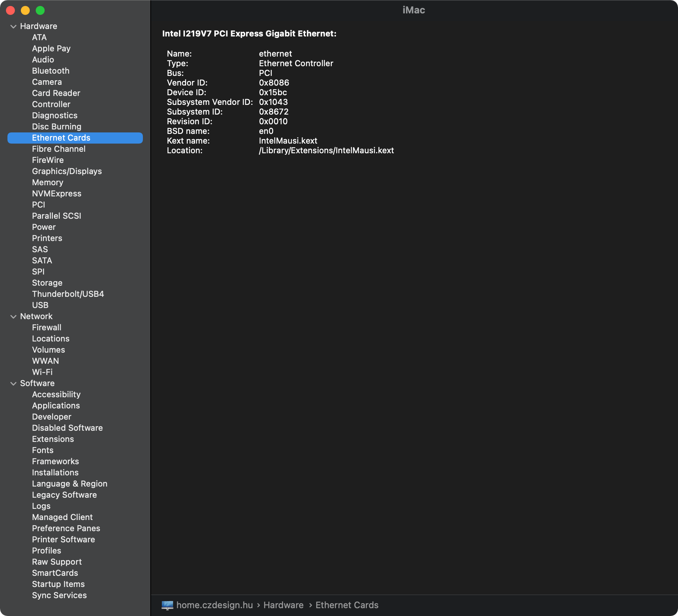This screenshot has width=678, height=616.
Task: Select SPI in the sidebar
Action: pos(38,272)
